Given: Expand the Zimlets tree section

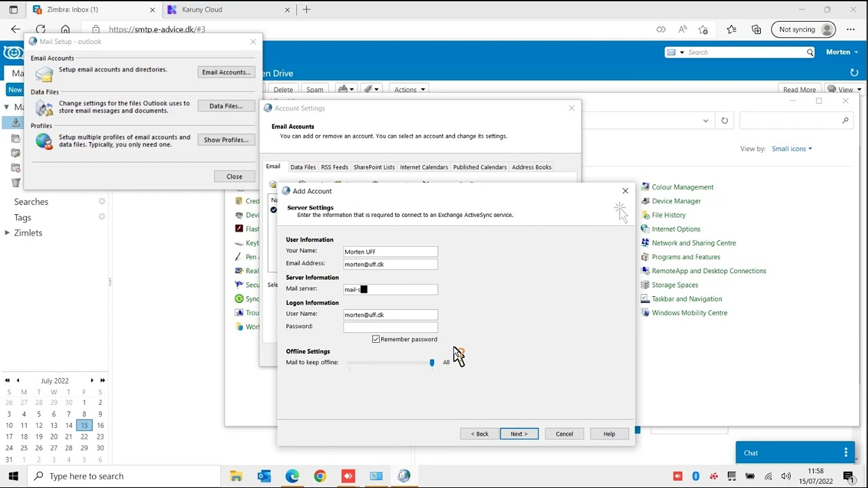Looking at the screenshot, I should click(x=7, y=232).
